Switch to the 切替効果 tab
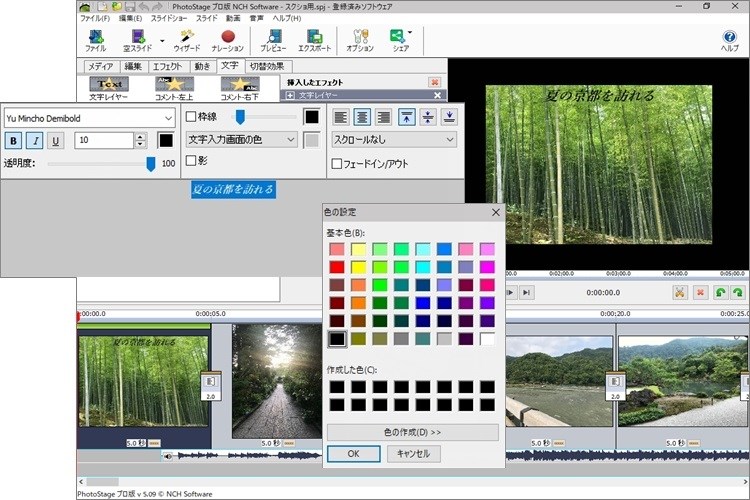The height and width of the screenshot is (500, 750). pyautogui.click(x=267, y=67)
